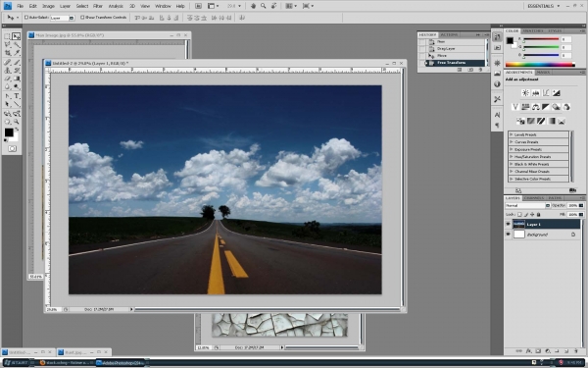Select the Eraser tool
Screen dimensions: 588x368
7,79
